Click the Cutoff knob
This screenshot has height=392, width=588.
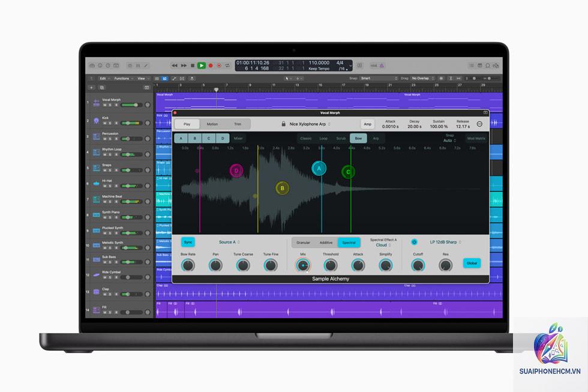(x=418, y=265)
